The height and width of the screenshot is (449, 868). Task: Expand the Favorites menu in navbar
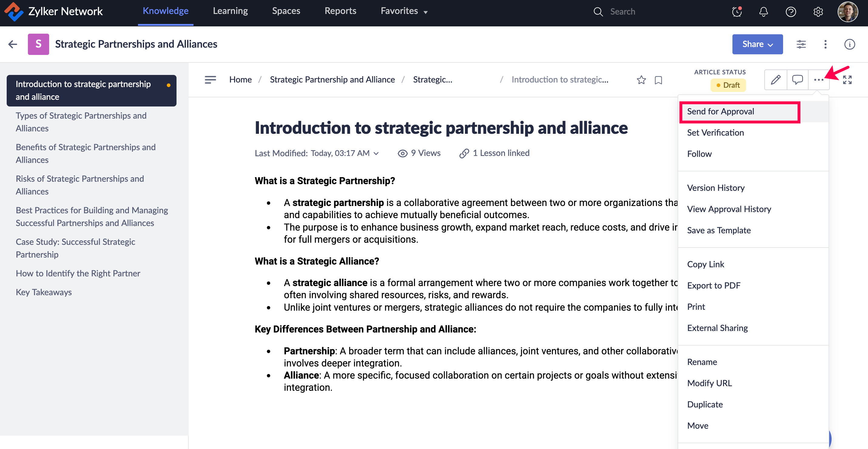pos(404,11)
